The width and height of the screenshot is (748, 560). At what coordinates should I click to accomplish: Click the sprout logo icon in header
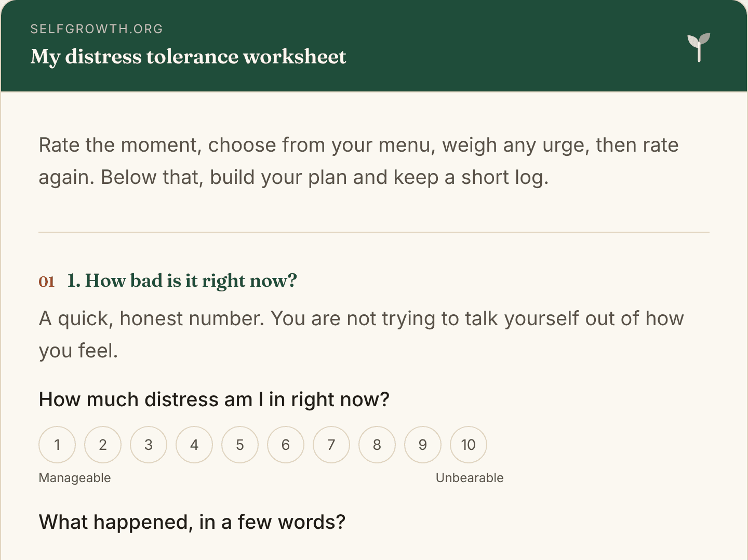699,47
